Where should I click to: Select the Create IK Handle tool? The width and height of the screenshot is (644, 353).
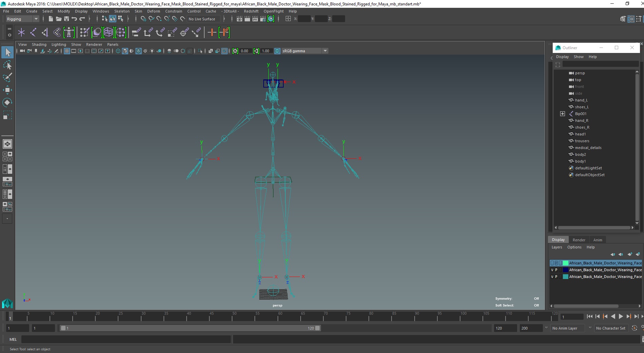[x=45, y=33]
